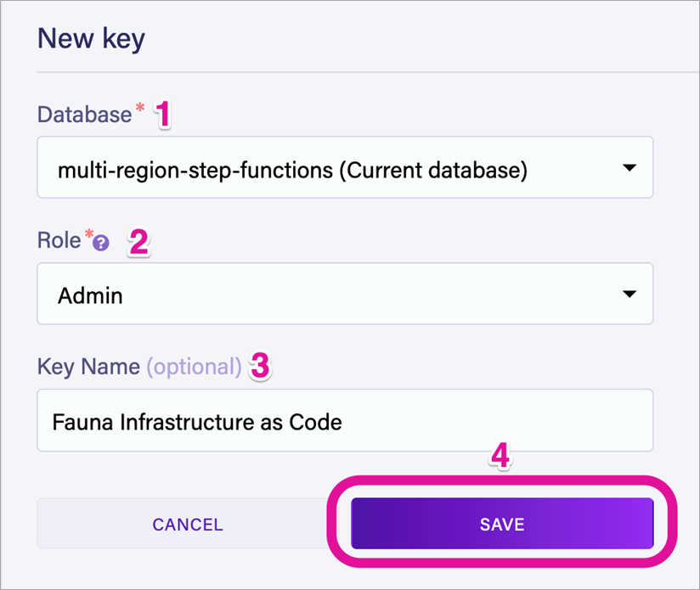The image size is (700, 590).
Task: Click the pink number 2 annotation
Action: pyautogui.click(x=138, y=242)
